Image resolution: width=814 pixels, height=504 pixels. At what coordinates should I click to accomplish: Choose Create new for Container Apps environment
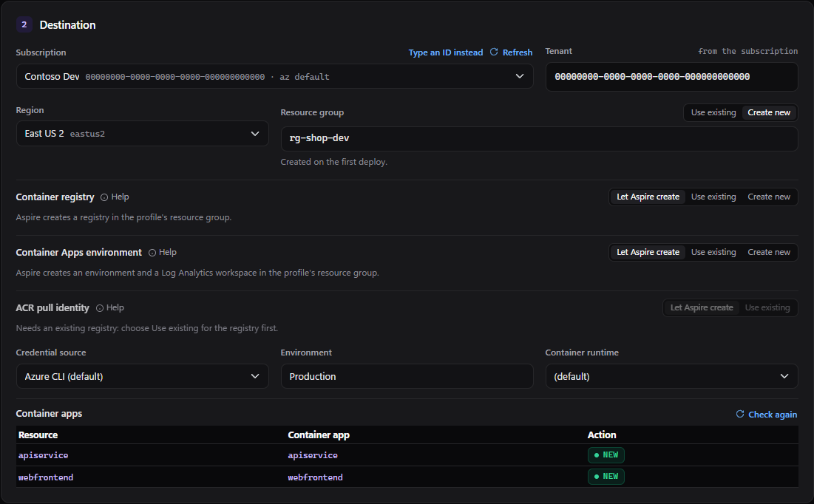tap(769, 252)
